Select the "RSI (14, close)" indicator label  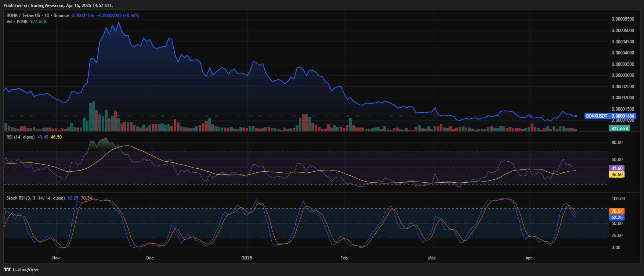coord(21,137)
